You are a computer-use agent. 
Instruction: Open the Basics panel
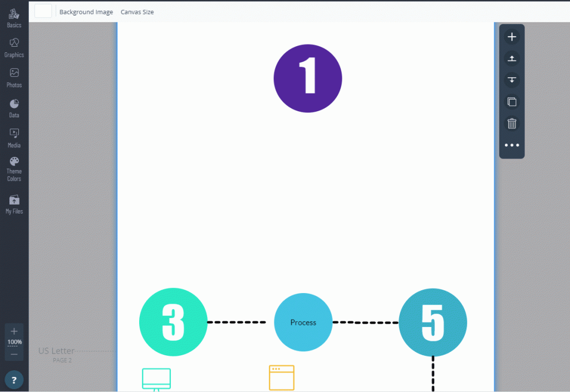[x=14, y=17]
